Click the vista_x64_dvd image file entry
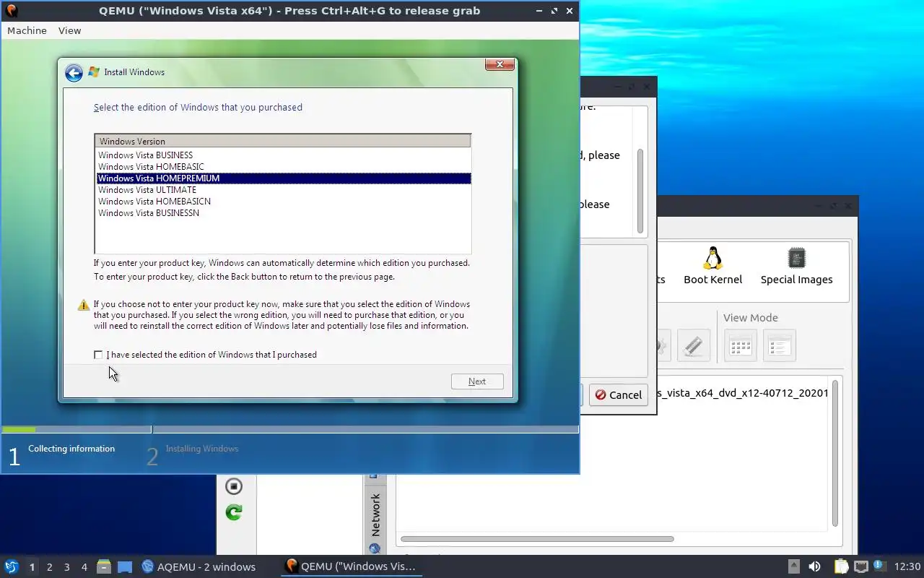 (744, 394)
